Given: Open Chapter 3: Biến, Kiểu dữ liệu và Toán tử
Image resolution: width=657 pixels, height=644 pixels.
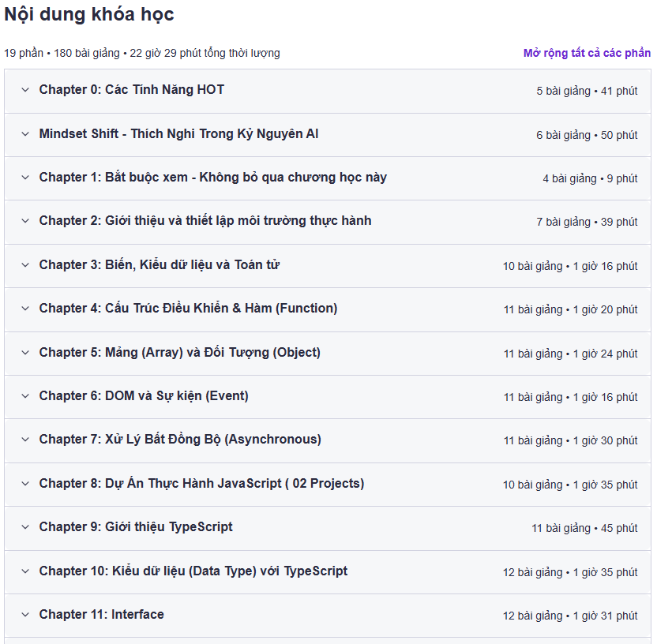Looking at the screenshot, I should (x=160, y=265).
